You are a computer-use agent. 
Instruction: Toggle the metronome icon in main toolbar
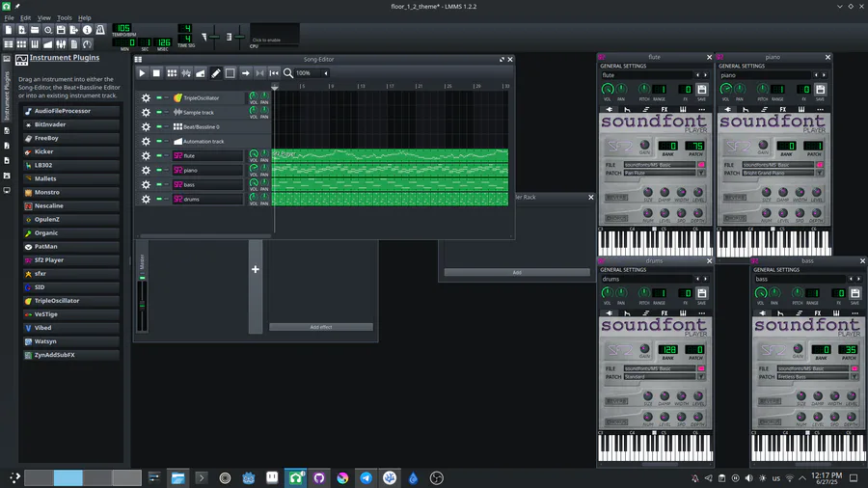pos(100,30)
